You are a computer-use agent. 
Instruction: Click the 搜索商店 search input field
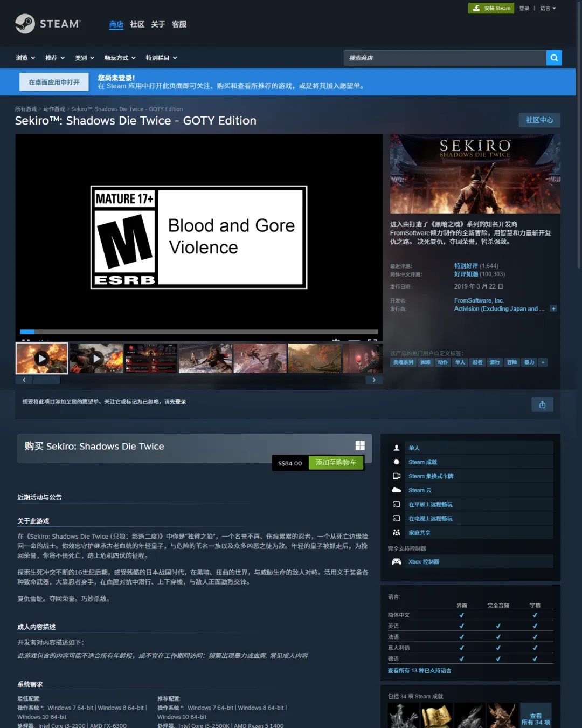click(445, 58)
